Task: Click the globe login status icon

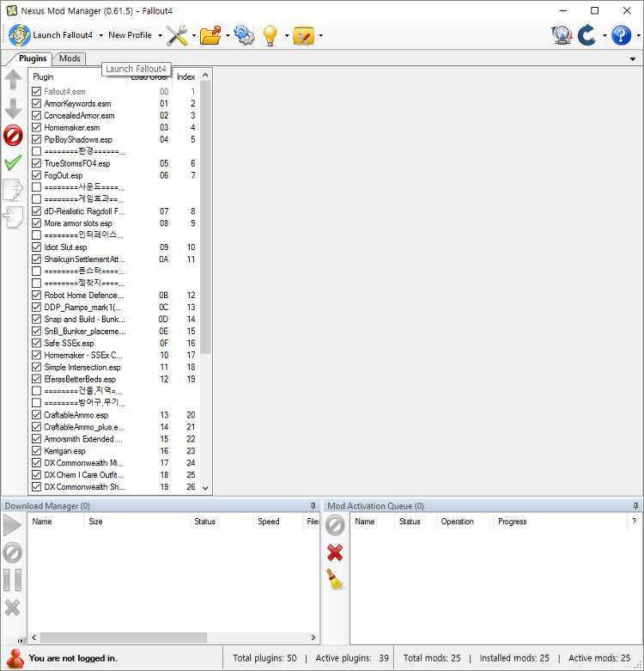Action: tap(562, 35)
